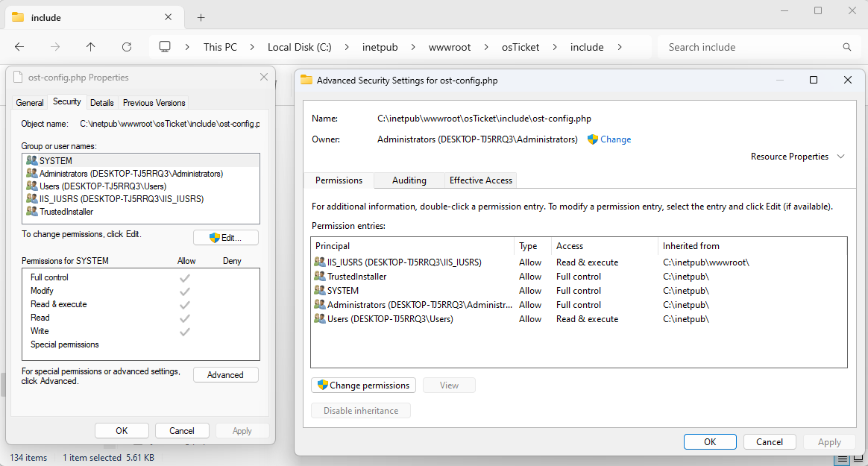Screen dimensions: 868x466
Task: Click Cancel in Advanced Security Settings
Action: (770, 441)
